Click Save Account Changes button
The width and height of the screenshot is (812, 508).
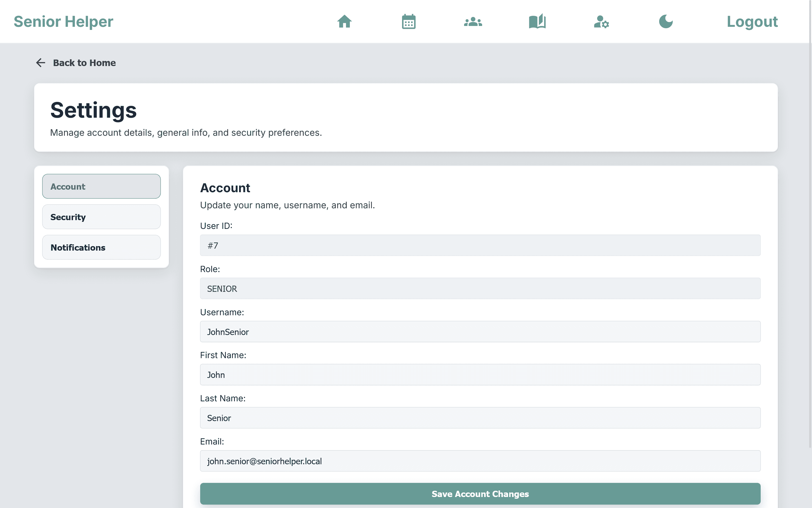pyautogui.click(x=480, y=494)
